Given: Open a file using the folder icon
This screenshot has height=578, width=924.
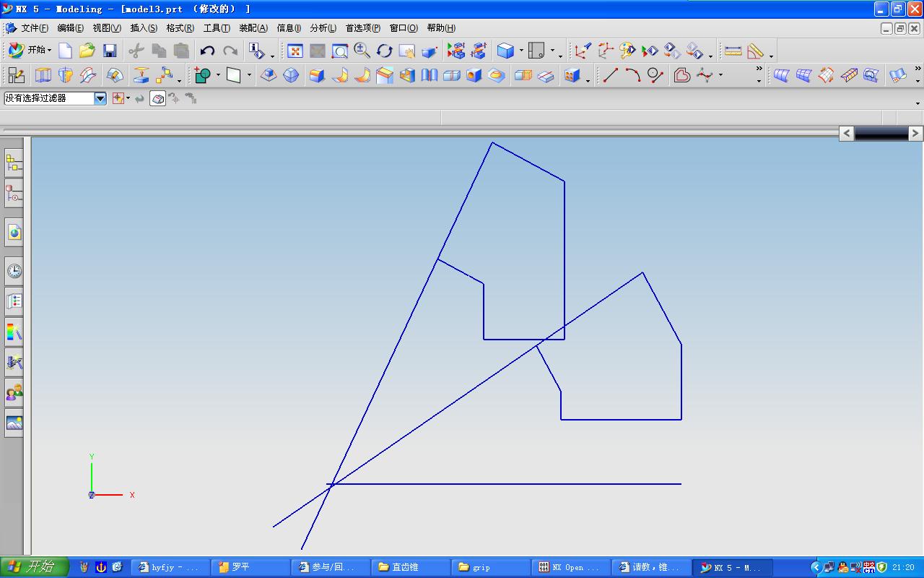Looking at the screenshot, I should pyautogui.click(x=87, y=51).
